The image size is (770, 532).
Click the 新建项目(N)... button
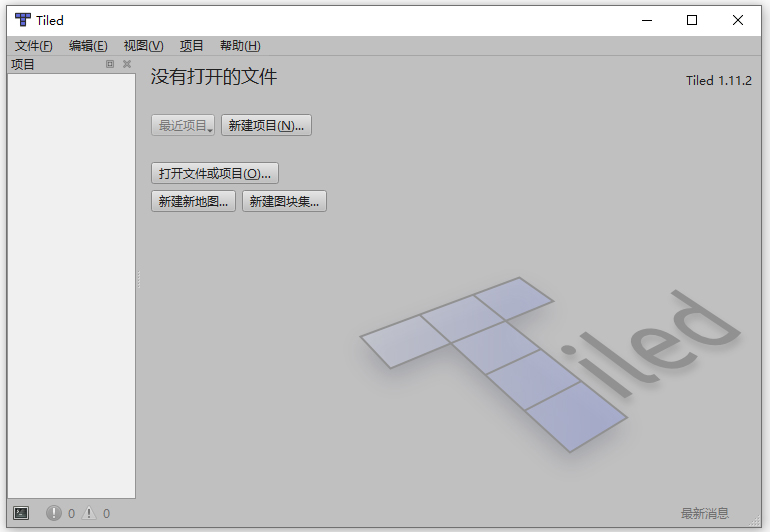pos(266,125)
